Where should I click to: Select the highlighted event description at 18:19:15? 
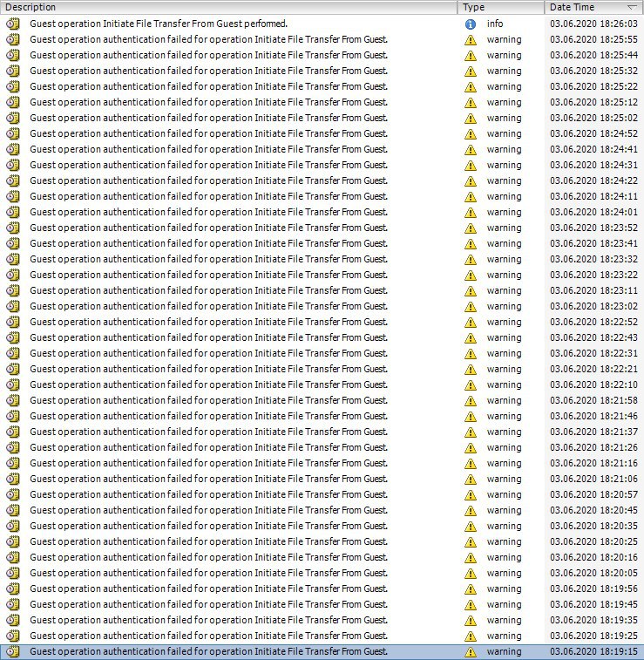click(x=208, y=651)
